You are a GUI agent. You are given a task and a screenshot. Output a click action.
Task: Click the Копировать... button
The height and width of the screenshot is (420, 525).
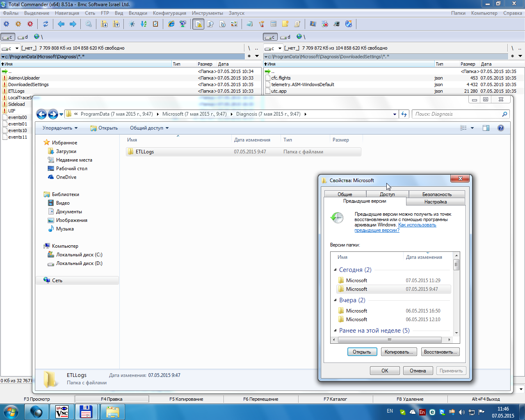[x=399, y=352]
